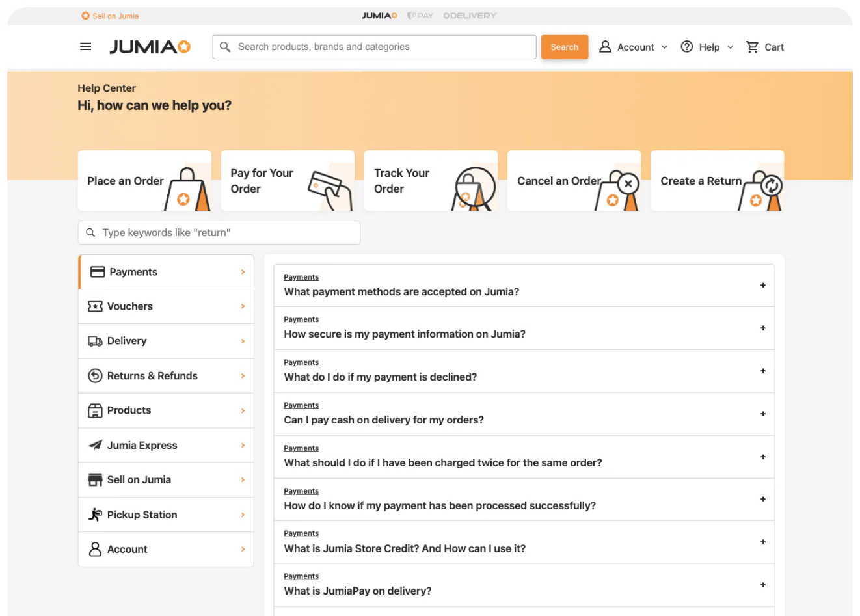Click the Products box icon
The width and height of the screenshot is (860, 616).
point(95,410)
